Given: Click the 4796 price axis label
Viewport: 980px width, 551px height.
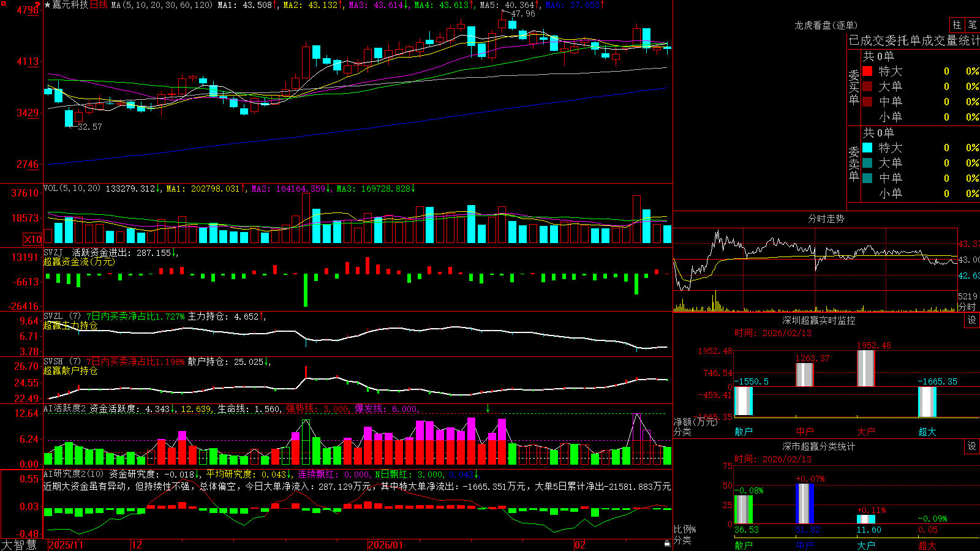Looking at the screenshot, I should click(28, 10).
